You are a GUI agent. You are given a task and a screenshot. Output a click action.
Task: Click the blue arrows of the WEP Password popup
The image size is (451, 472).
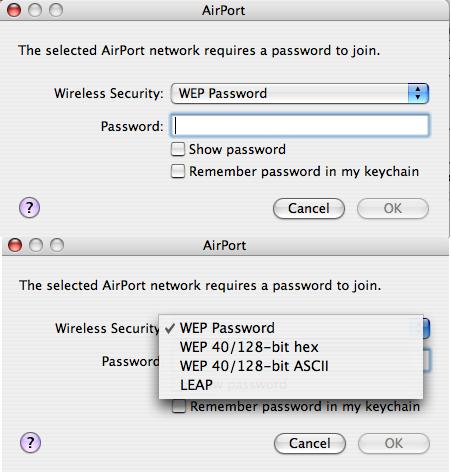tap(418, 93)
